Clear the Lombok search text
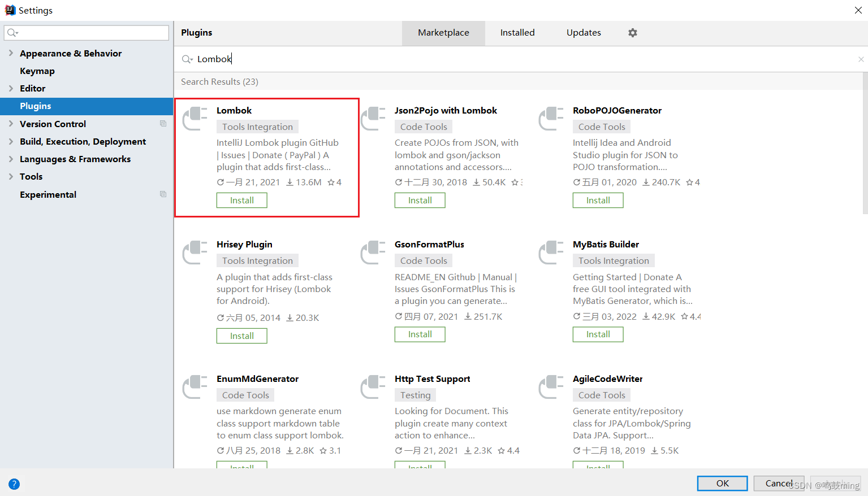Image resolution: width=868 pixels, height=496 pixels. pyautogui.click(x=861, y=59)
